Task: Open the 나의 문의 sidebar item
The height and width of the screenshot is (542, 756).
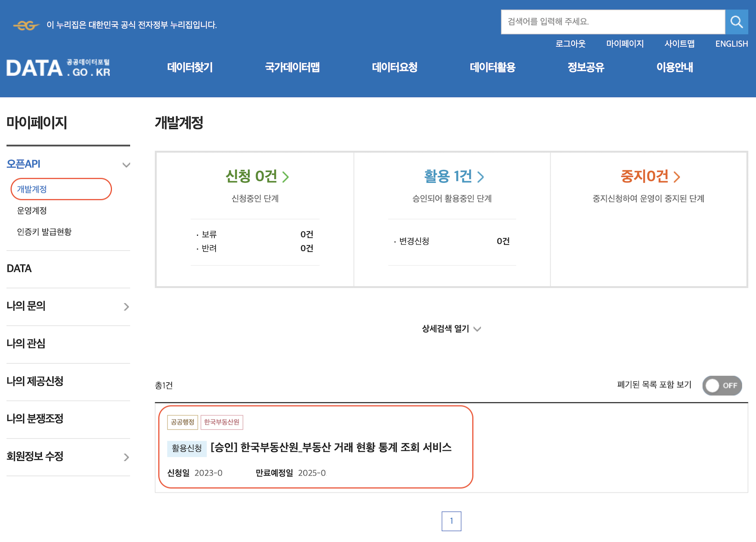Action: (26, 306)
